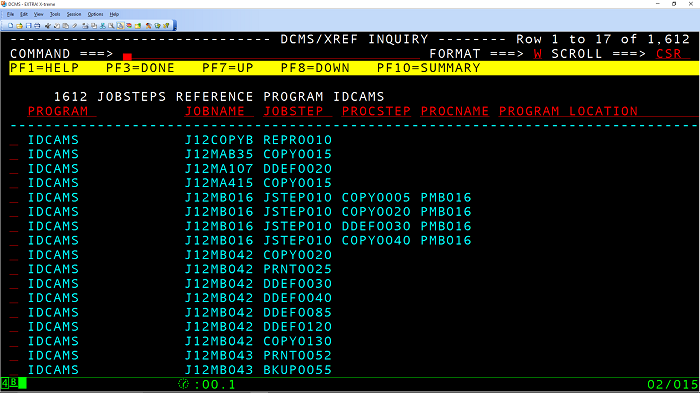Open the Tools menu

[55, 14]
